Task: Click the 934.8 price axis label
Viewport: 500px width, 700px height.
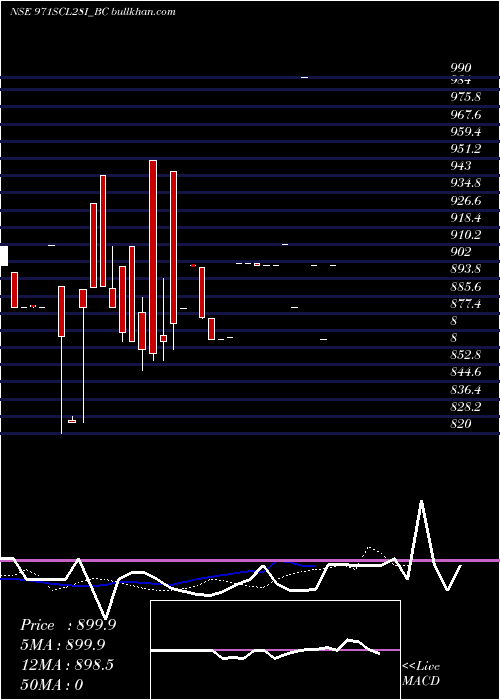Action: 465,183
